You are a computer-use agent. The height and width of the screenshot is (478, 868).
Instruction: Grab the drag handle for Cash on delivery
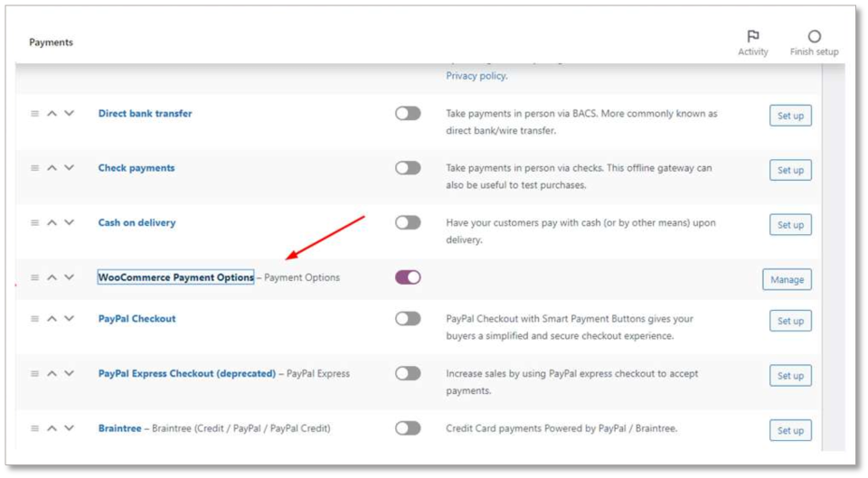pyautogui.click(x=35, y=222)
